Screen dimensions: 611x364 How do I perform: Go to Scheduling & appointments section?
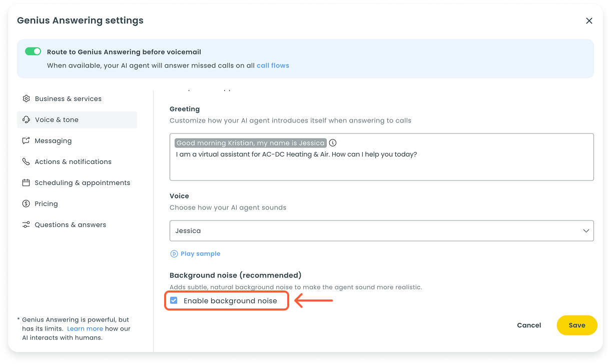click(x=82, y=182)
